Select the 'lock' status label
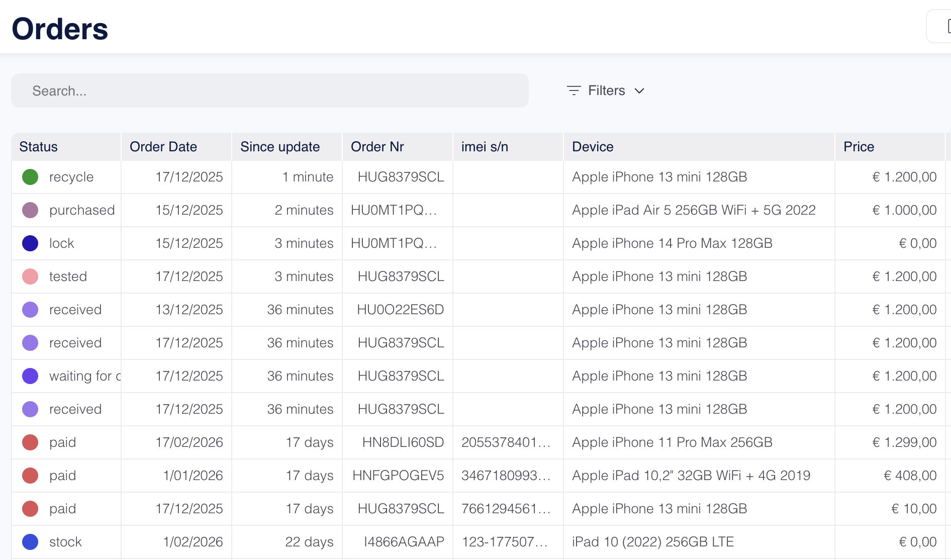 coord(61,243)
